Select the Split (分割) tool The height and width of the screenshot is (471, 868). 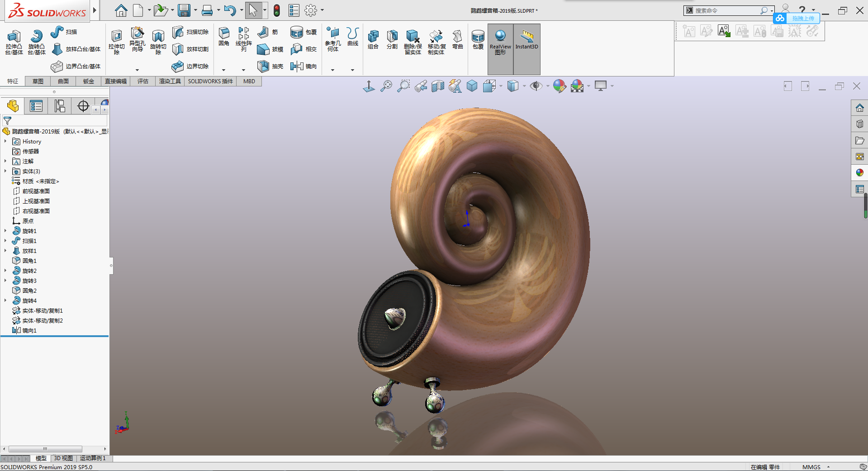(x=392, y=37)
